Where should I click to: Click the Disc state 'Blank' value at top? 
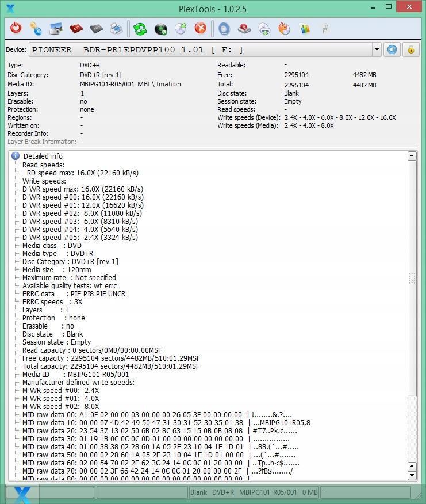291,94
